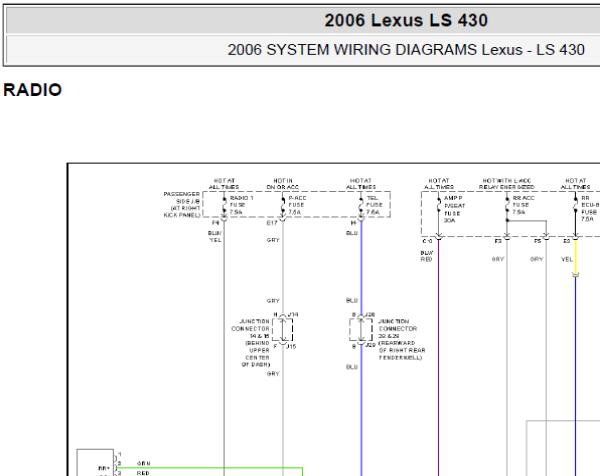Click the 'TEL FUSE 7.5A' label

click(373, 205)
